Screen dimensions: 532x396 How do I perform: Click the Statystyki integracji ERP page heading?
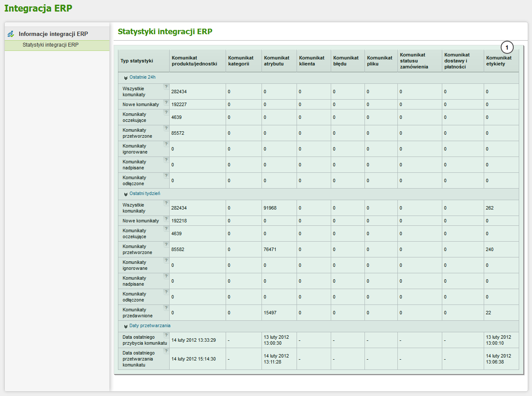tap(165, 31)
